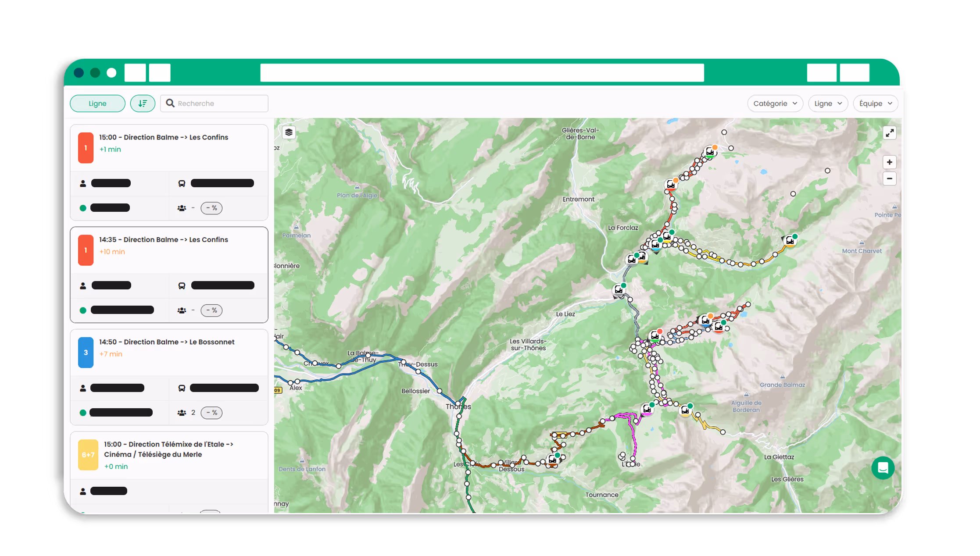Click the bus marker near Le Lioz road
980x556 pixels.
[x=619, y=290]
